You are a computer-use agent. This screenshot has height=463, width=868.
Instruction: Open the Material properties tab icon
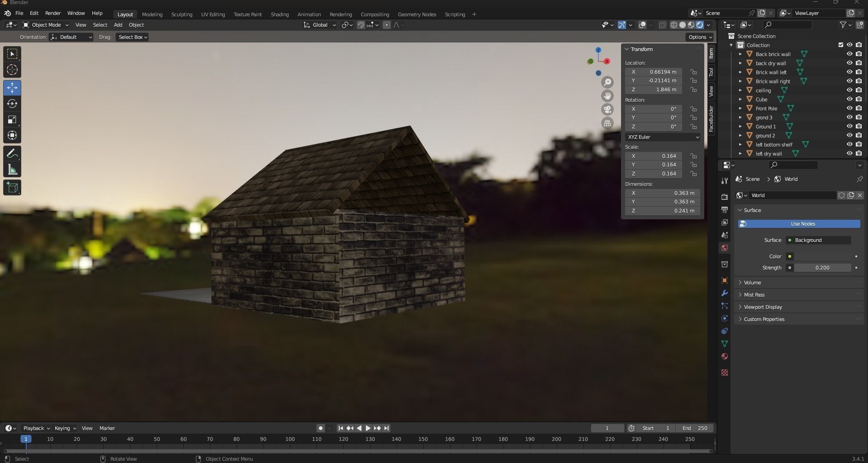click(x=725, y=356)
